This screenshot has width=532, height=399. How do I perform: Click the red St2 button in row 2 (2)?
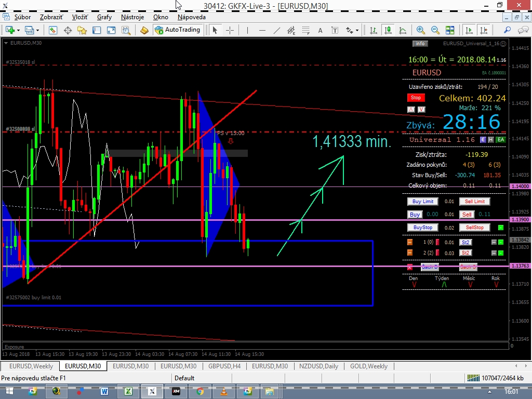point(465,253)
